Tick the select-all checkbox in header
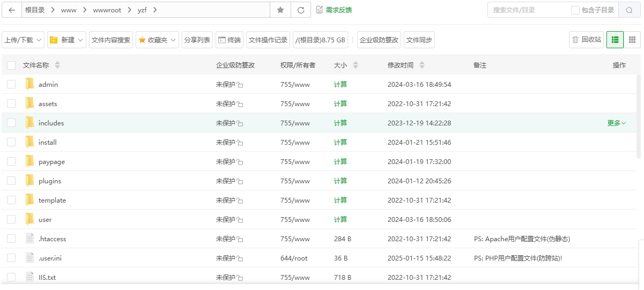 coord(11,65)
